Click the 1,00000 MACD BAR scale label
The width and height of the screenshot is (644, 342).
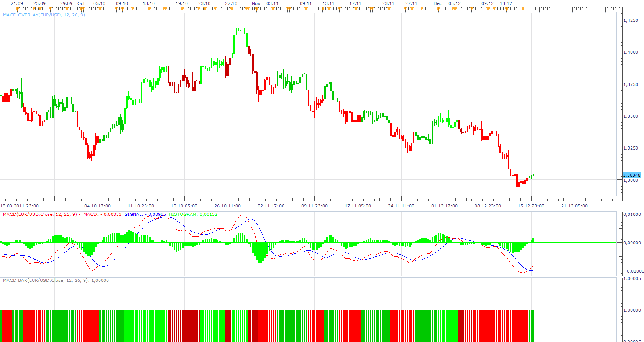click(x=632, y=310)
